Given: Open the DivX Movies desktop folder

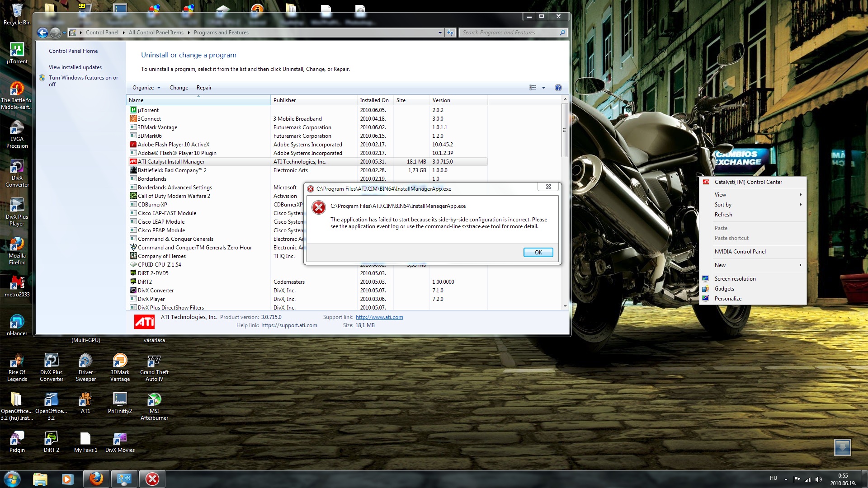Looking at the screenshot, I should [x=120, y=441].
